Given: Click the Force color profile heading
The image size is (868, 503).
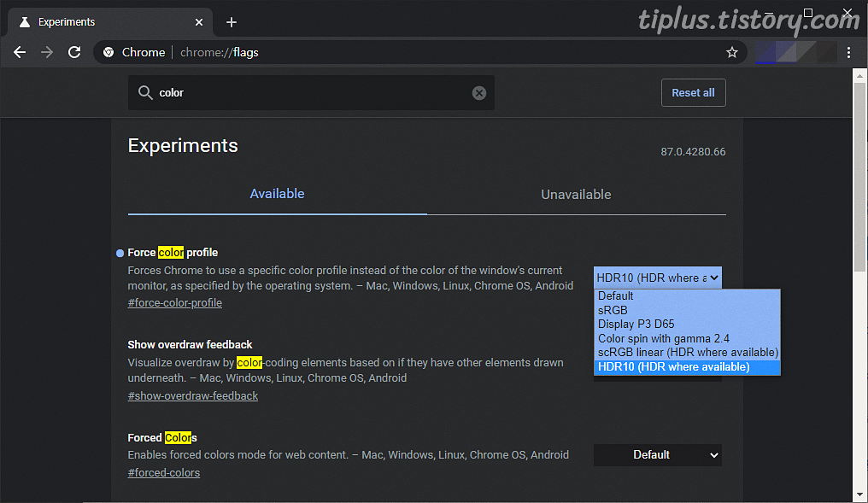Looking at the screenshot, I should [x=173, y=252].
